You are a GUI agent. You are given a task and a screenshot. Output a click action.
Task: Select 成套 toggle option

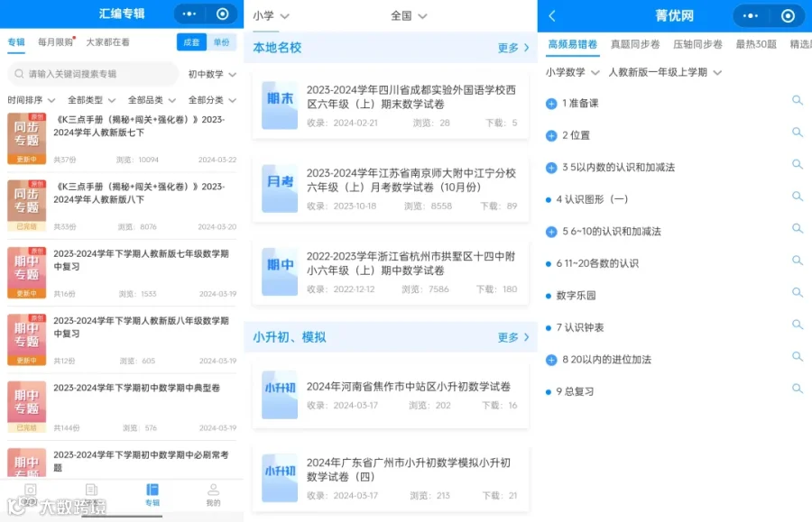[191, 42]
